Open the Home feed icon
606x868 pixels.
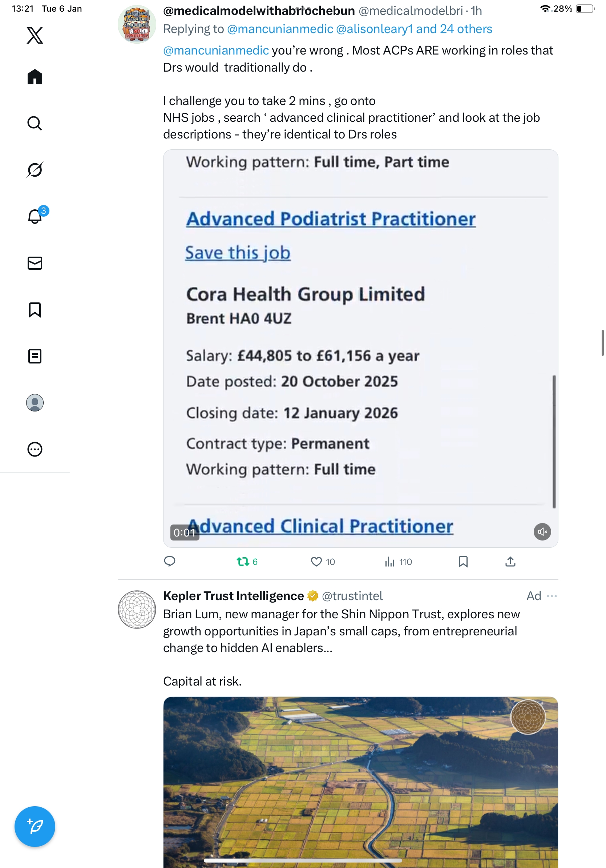point(35,77)
